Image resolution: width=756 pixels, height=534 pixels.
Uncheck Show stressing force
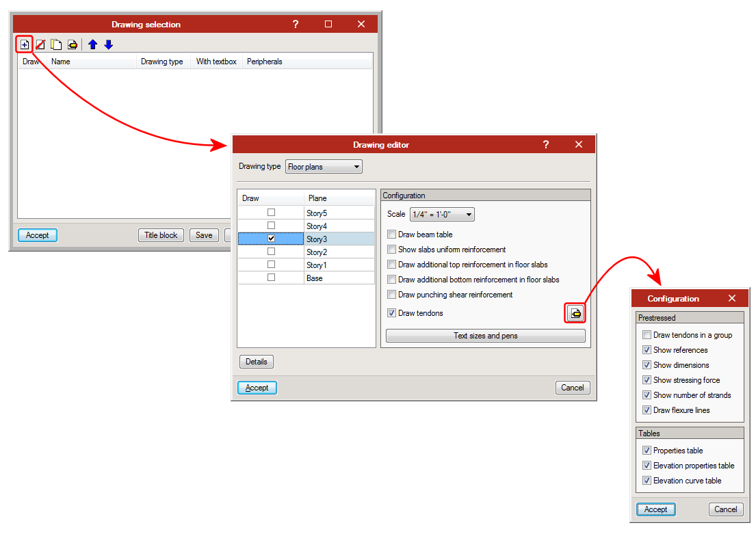pos(647,380)
